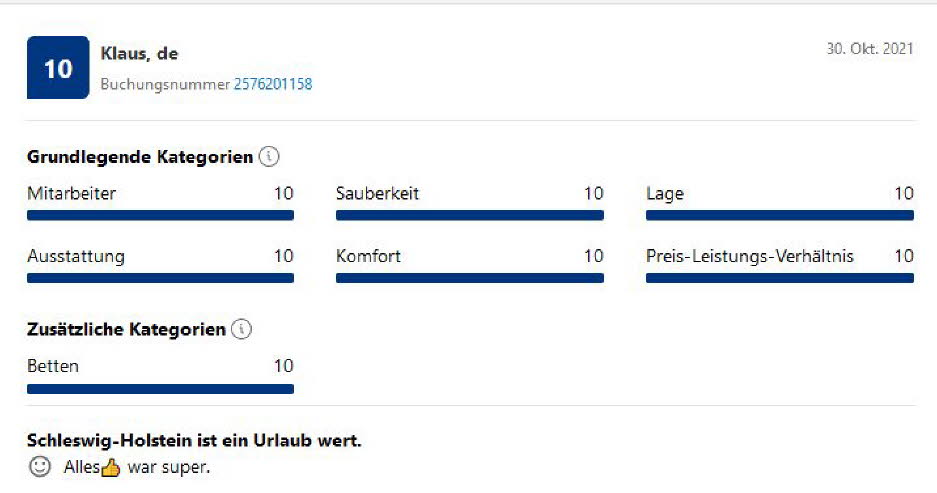Click the Komfort rating bar

pos(470,278)
